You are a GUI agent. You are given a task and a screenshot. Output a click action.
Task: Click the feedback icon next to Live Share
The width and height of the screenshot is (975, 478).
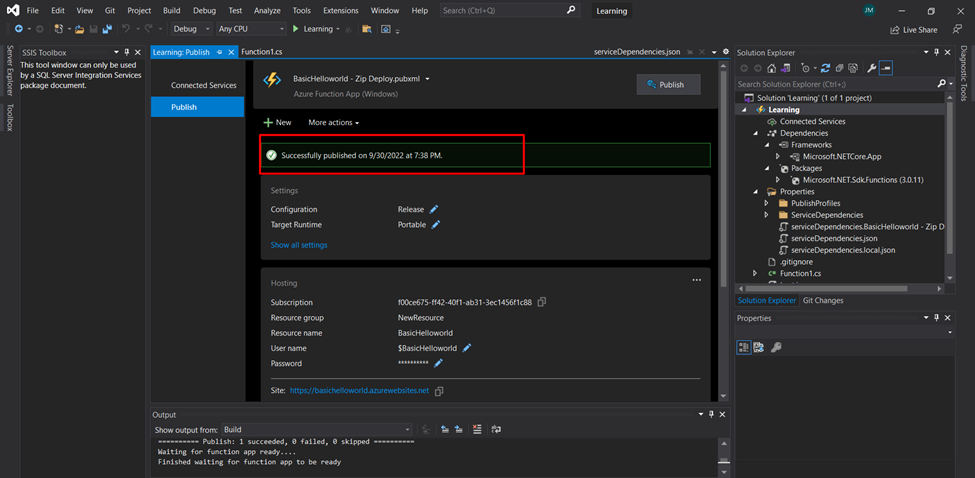tap(957, 29)
